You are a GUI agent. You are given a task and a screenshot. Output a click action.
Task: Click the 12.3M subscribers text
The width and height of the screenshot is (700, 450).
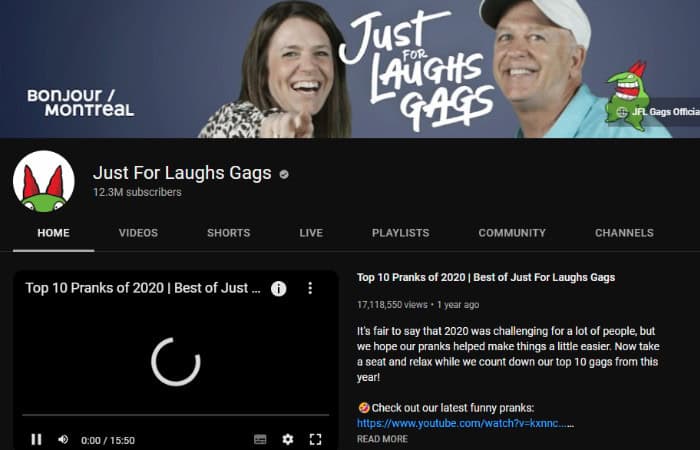coord(137,192)
